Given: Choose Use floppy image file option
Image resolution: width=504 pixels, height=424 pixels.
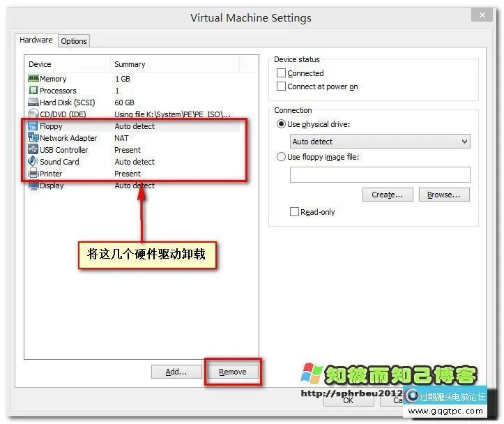Looking at the screenshot, I should click(282, 157).
